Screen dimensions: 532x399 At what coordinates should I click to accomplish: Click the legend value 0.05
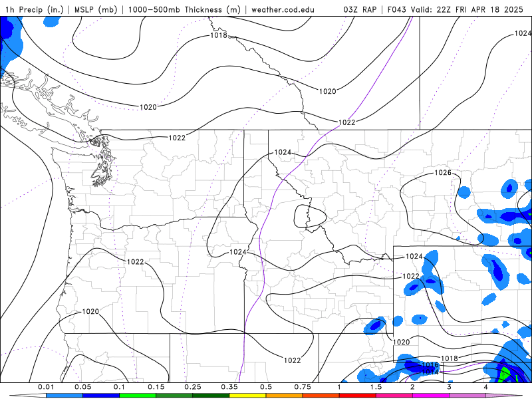[82, 387]
